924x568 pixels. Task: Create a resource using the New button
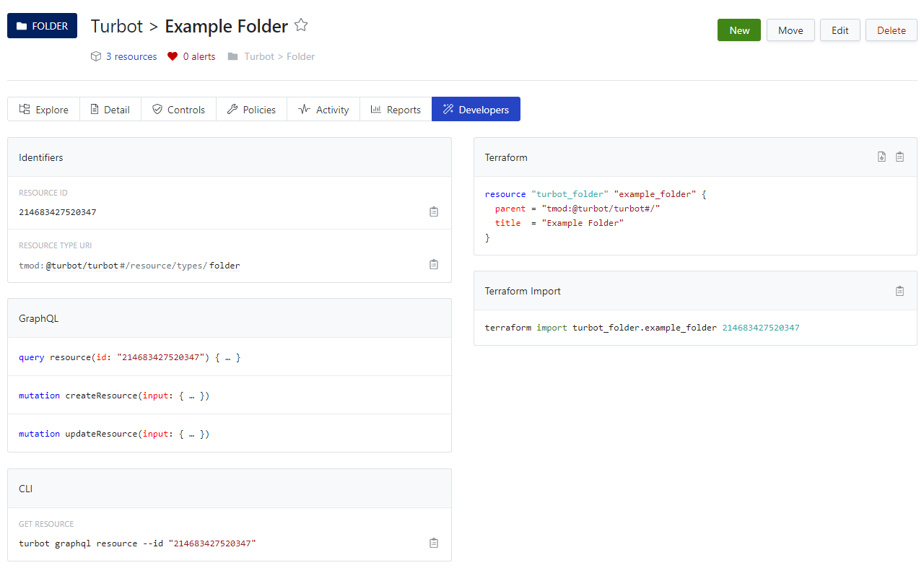click(738, 30)
